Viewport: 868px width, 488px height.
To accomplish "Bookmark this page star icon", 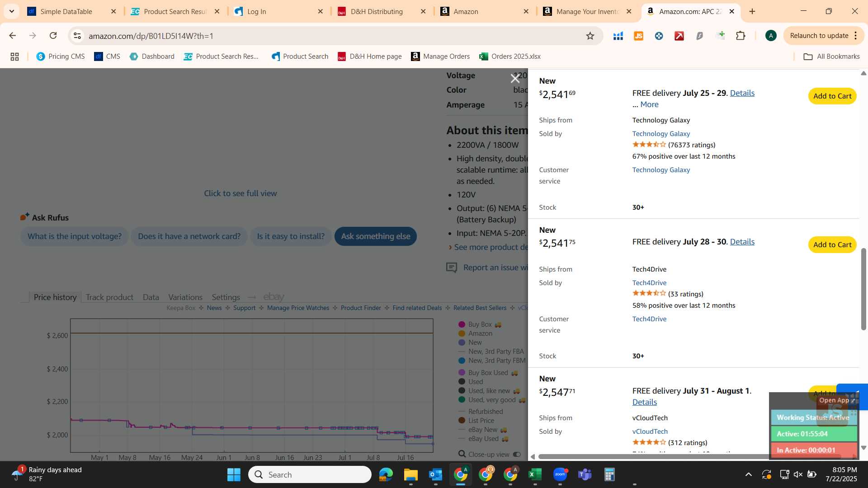I will point(590,36).
